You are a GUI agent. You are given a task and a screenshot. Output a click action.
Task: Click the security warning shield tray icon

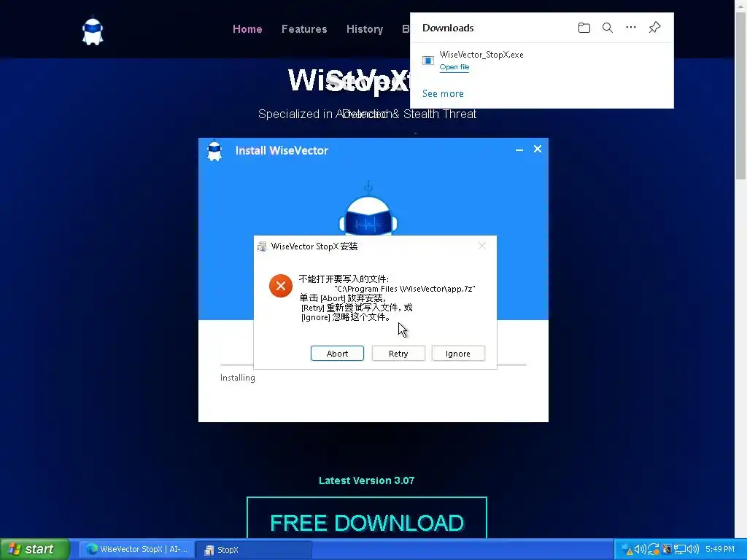pos(627,550)
